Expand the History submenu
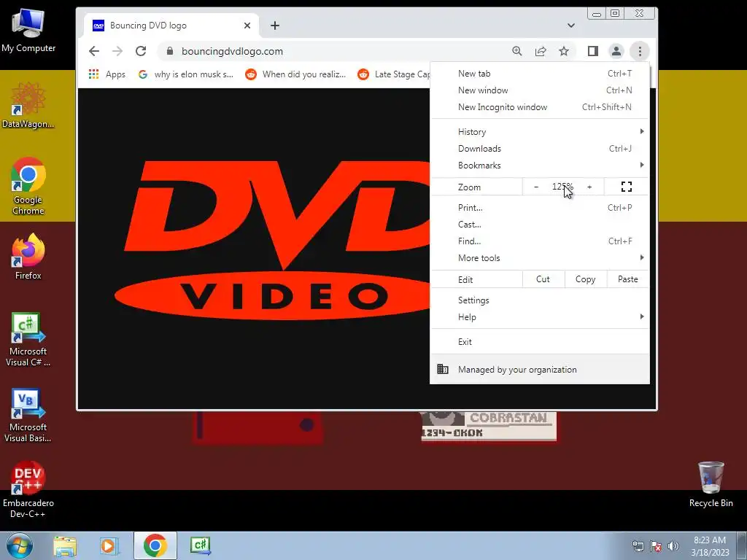747x560 pixels. 540,131
